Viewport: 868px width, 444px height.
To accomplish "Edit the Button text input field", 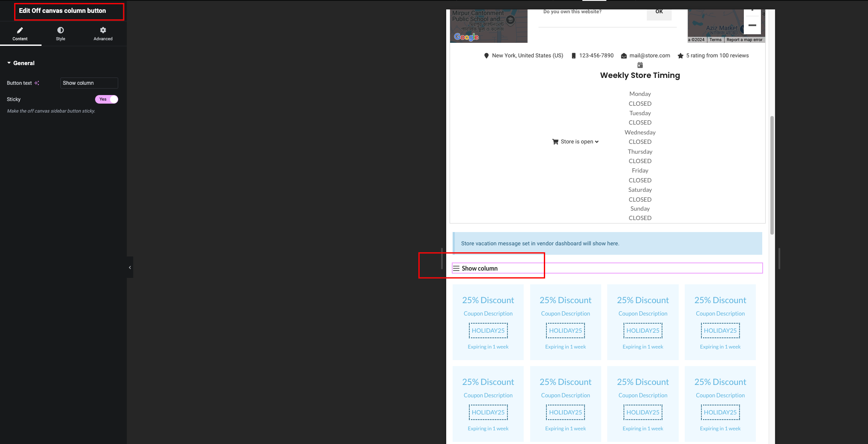I will [x=89, y=83].
